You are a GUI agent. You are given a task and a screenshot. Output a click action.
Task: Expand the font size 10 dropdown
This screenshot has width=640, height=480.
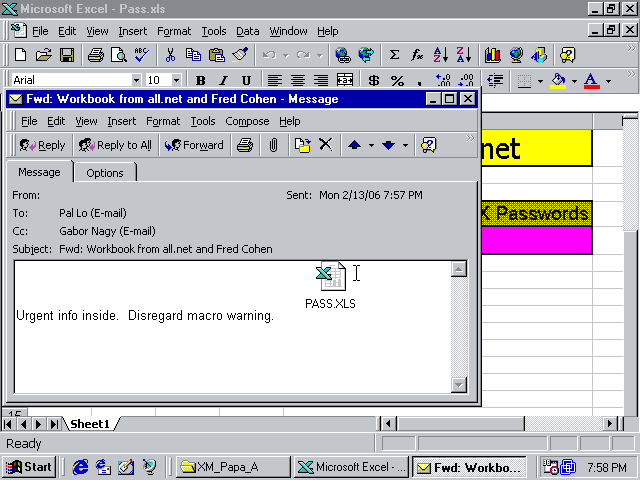[x=176, y=80]
